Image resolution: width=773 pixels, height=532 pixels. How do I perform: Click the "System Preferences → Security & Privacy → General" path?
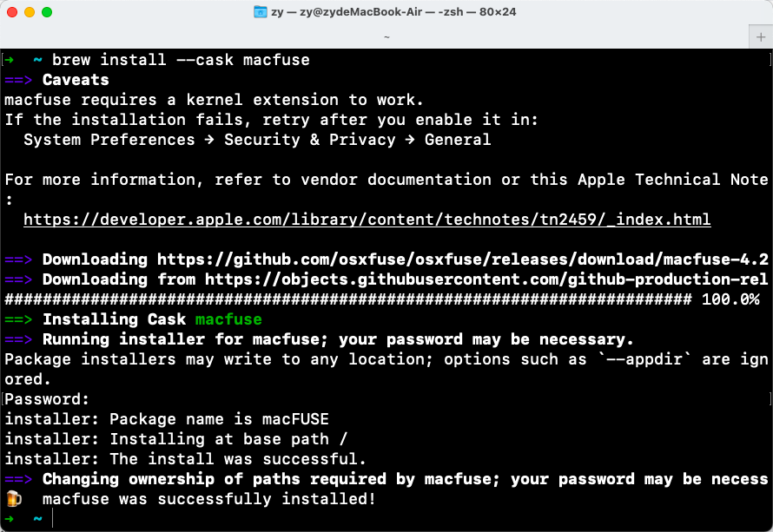pyautogui.click(x=257, y=140)
